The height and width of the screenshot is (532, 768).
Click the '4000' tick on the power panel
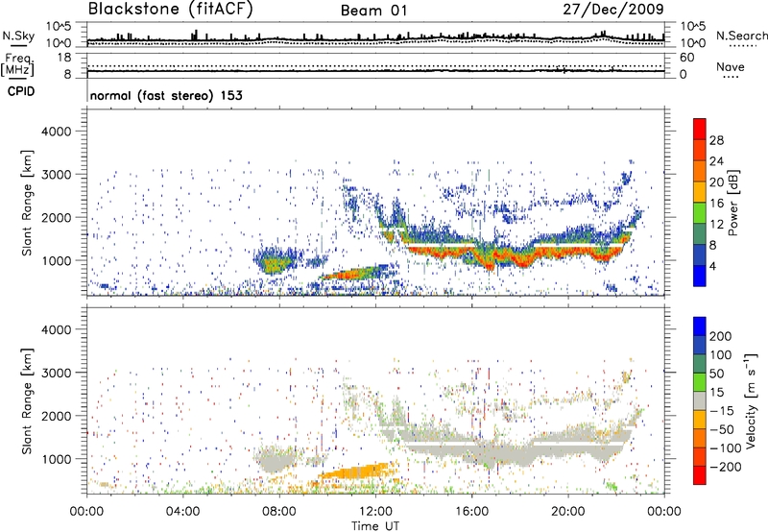tap(57, 132)
